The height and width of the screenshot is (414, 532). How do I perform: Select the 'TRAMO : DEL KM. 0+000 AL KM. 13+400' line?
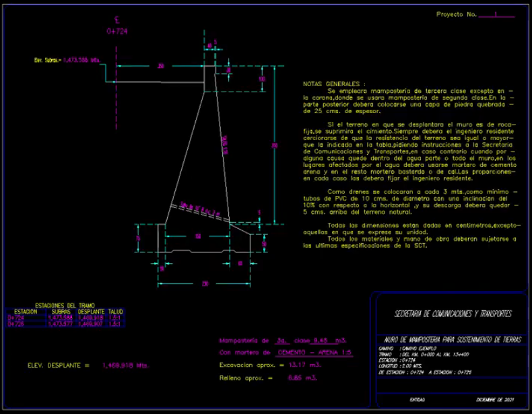pyautogui.click(x=424, y=354)
